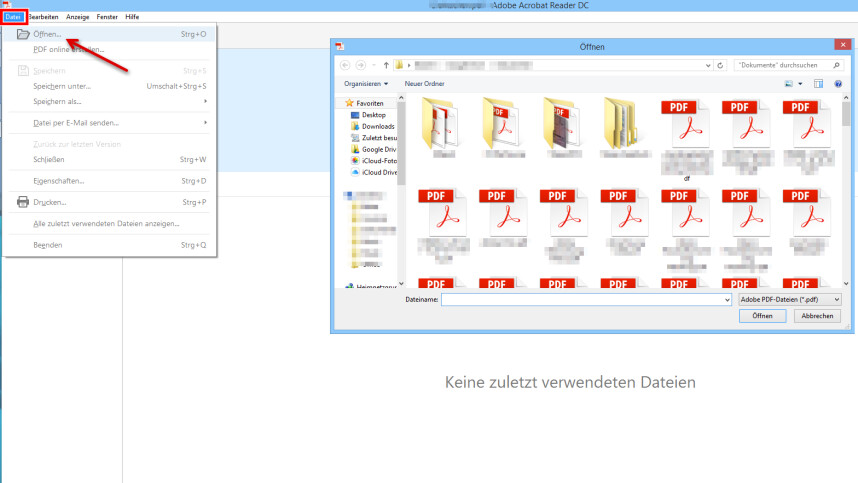Click into the Dateiname text field
Image resolution: width=858 pixels, height=483 pixels.
[x=582, y=300]
